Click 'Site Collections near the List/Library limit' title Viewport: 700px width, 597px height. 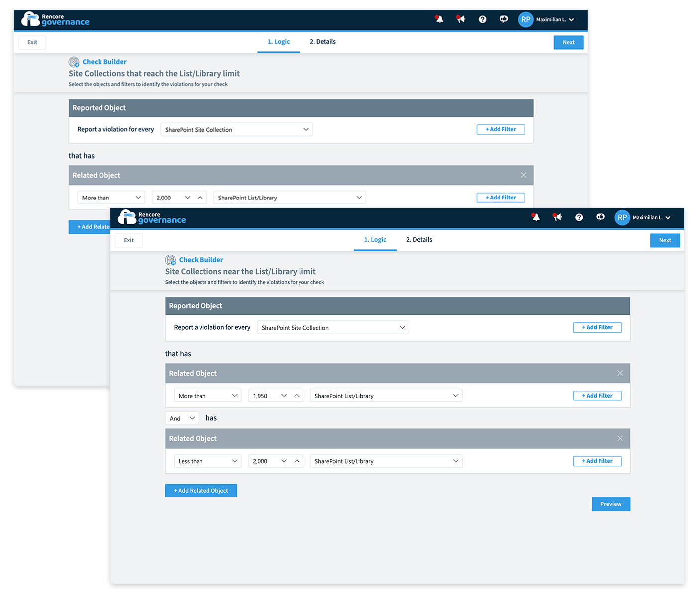(x=240, y=271)
